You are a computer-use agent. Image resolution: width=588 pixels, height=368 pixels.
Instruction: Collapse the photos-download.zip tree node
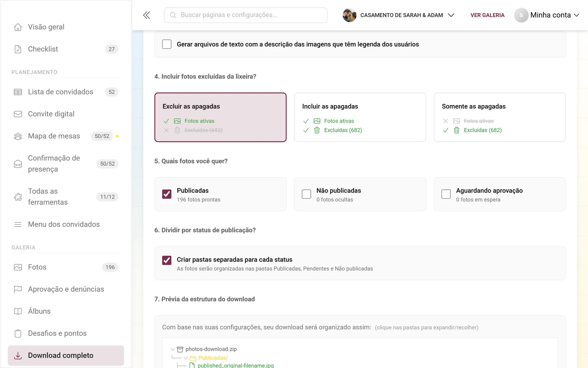click(173, 350)
